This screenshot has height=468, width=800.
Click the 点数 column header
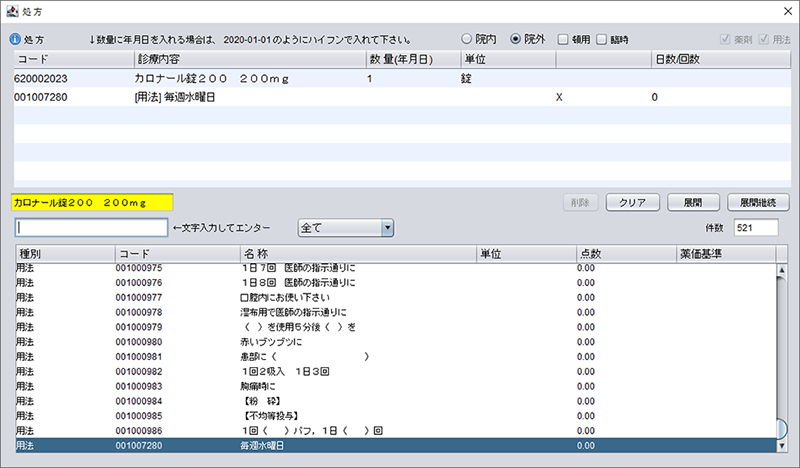(625, 254)
